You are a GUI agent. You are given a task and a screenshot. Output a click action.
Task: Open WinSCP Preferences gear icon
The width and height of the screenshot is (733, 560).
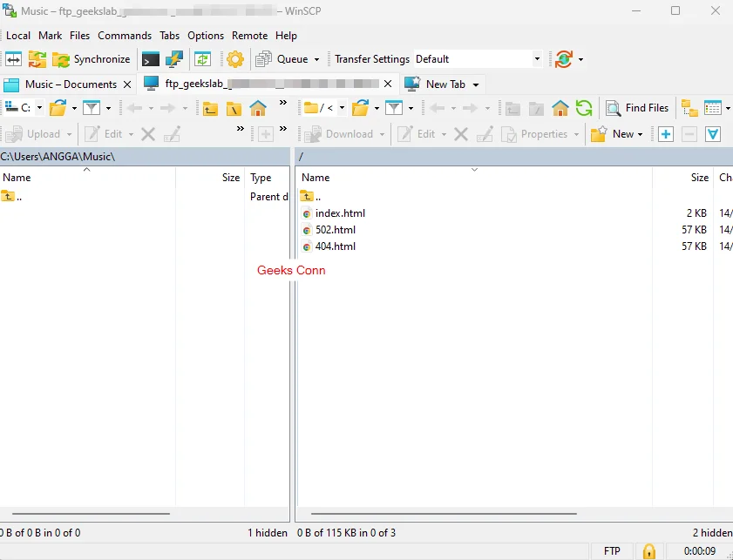[234, 59]
